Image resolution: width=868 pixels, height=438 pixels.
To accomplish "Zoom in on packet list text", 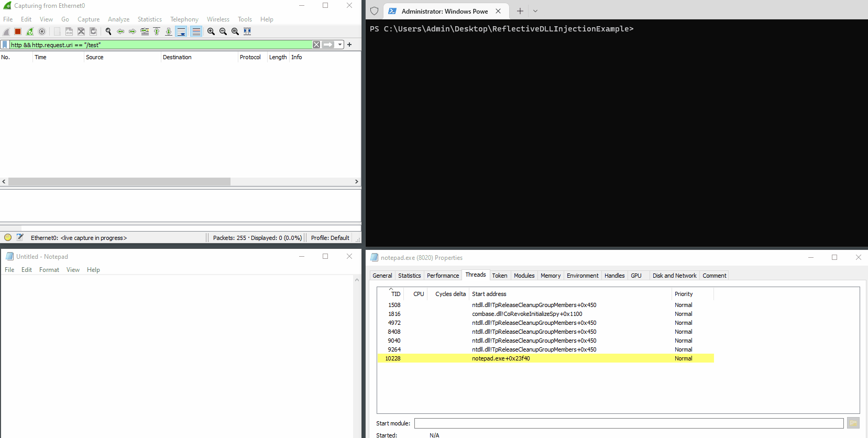I will coord(211,31).
